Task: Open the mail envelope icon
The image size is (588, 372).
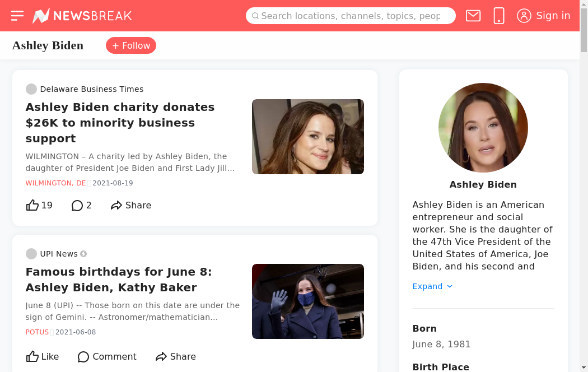Action: [x=473, y=16]
